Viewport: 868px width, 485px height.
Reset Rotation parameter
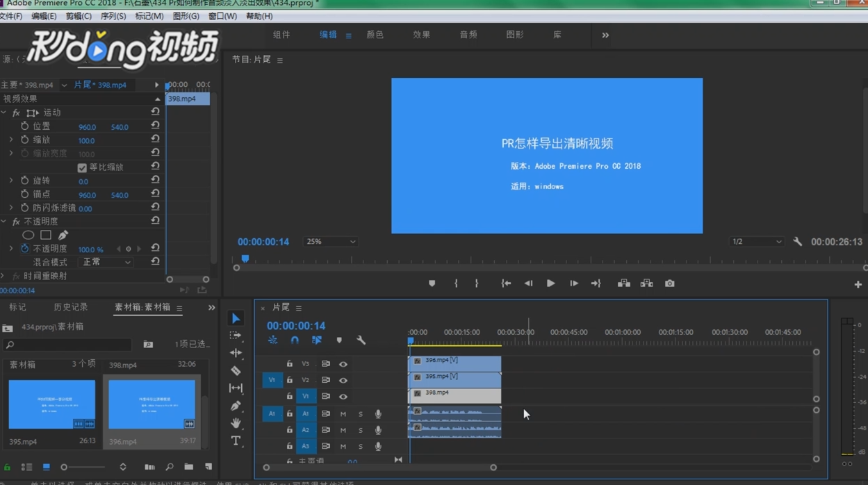click(155, 180)
